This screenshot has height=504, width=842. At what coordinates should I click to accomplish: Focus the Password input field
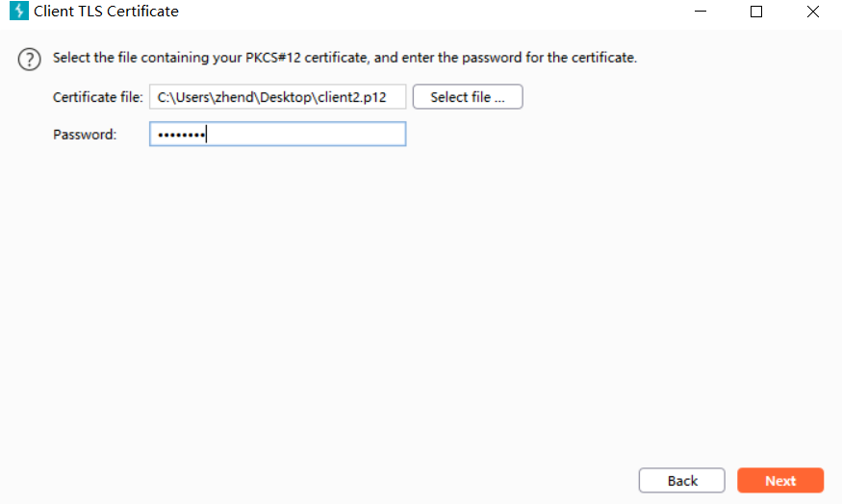point(277,135)
